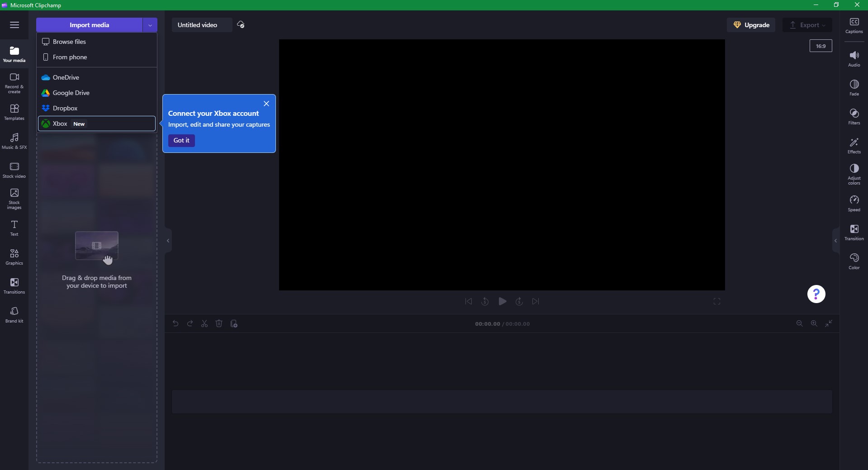Collapse the right-side tools panel chevron
868x470 pixels.
point(835,241)
